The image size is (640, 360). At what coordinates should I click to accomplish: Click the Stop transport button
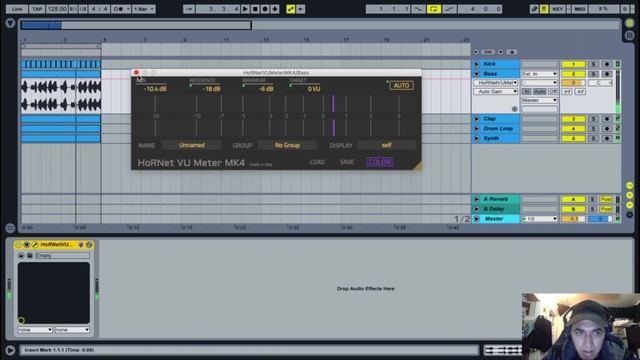tap(255, 9)
